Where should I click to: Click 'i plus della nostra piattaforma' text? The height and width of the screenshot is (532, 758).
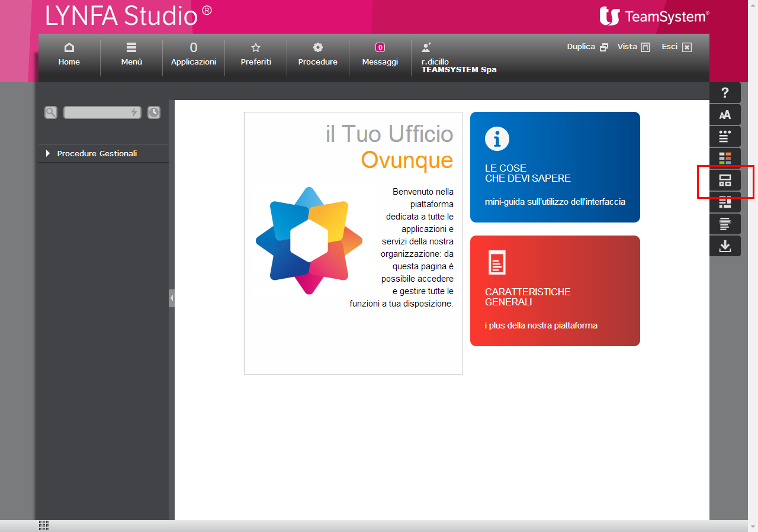coord(541,325)
